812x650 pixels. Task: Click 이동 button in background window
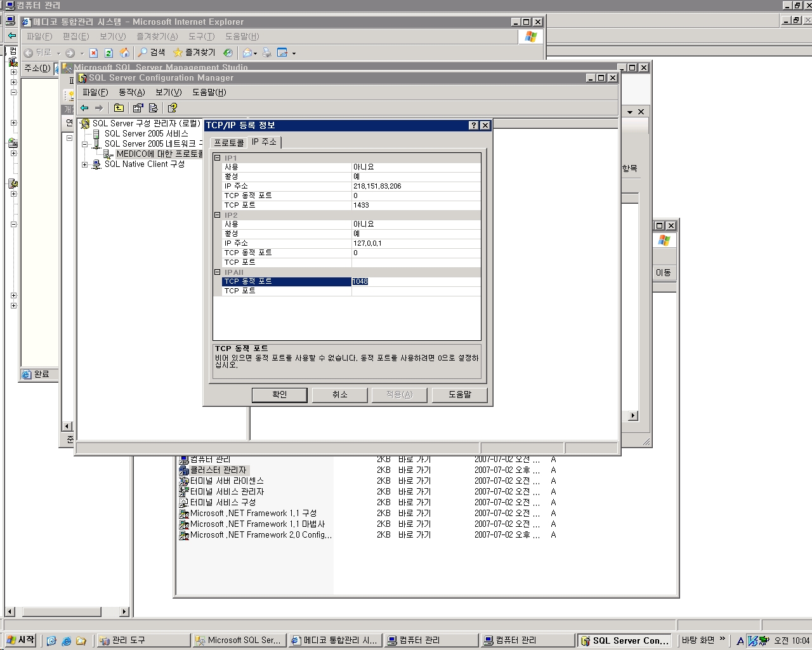(664, 272)
